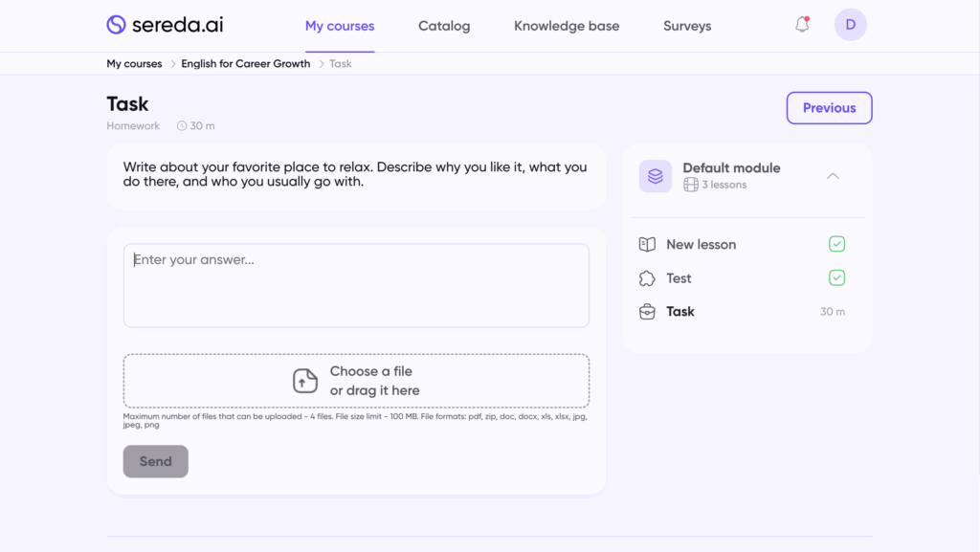This screenshot has width=980, height=552.
Task: Collapse the Default module section
Action: coord(833,176)
